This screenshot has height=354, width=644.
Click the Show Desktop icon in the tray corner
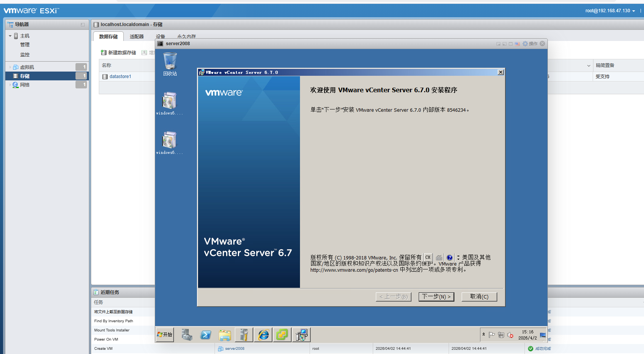(x=543, y=335)
